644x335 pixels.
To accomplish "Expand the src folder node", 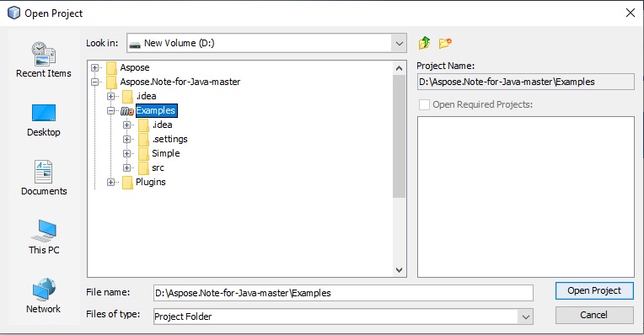I will (127, 168).
